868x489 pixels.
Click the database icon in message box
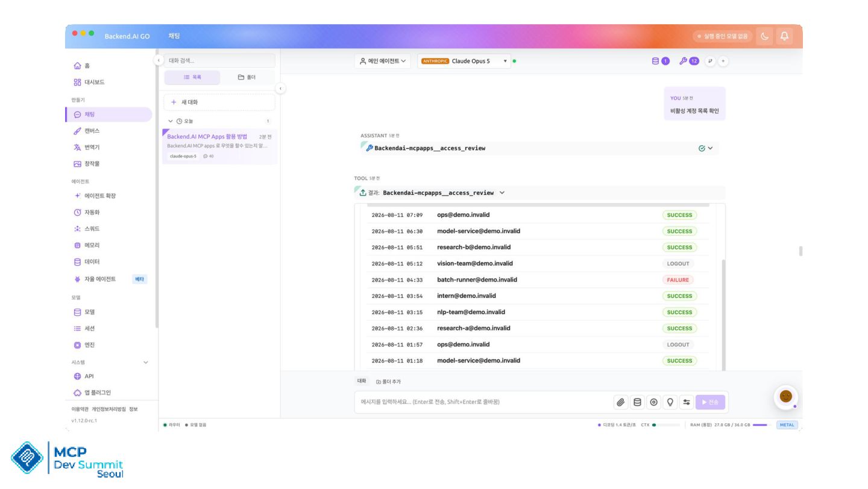point(637,402)
